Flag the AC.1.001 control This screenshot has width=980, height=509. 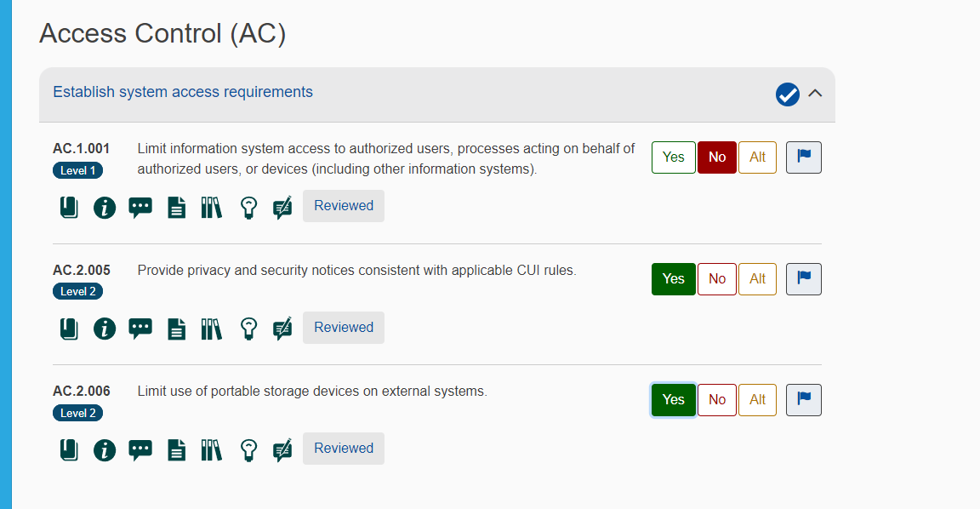[x=803, y=157]
